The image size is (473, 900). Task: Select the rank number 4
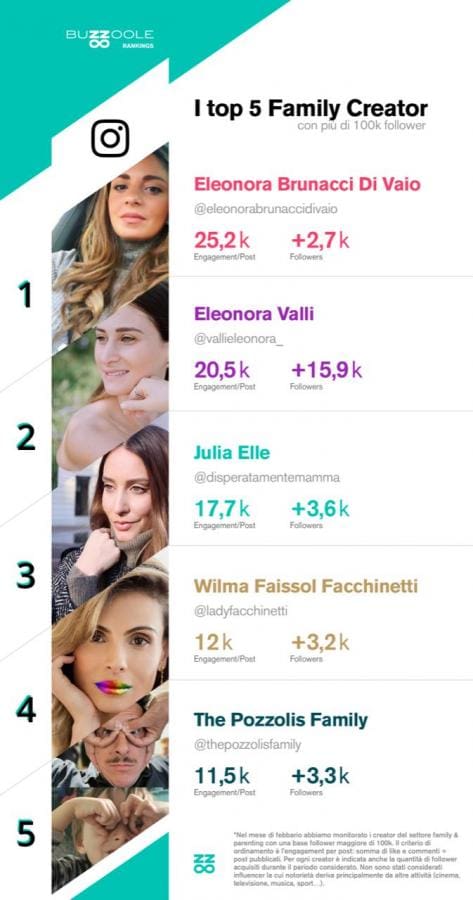pyautogui.click(x=26, y=710)
